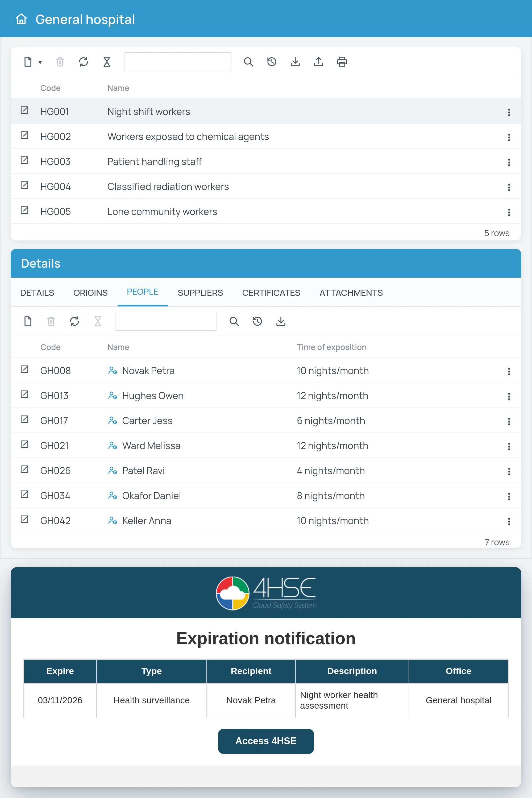Focus the People search input field
Screen dimensions: 532x798
(166, 321)
